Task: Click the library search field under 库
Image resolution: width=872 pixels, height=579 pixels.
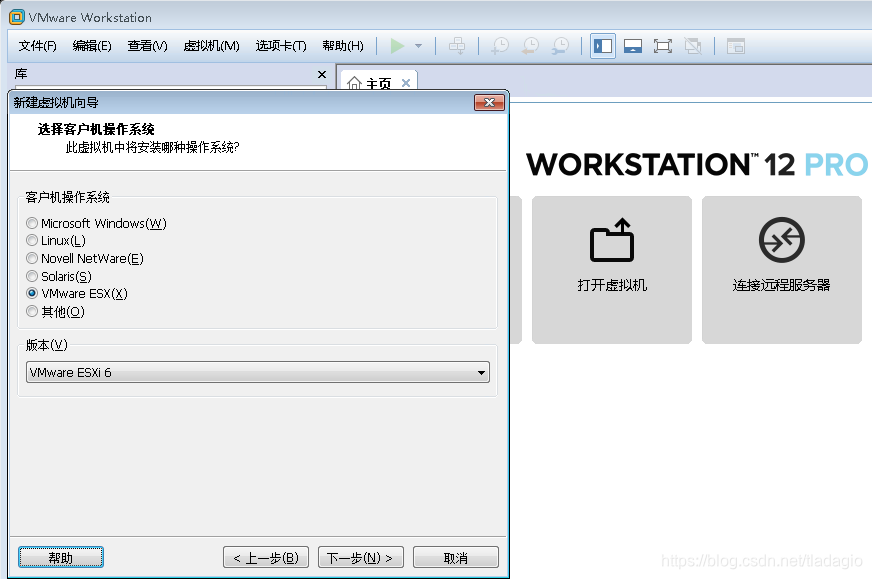Action: (170, 87)
